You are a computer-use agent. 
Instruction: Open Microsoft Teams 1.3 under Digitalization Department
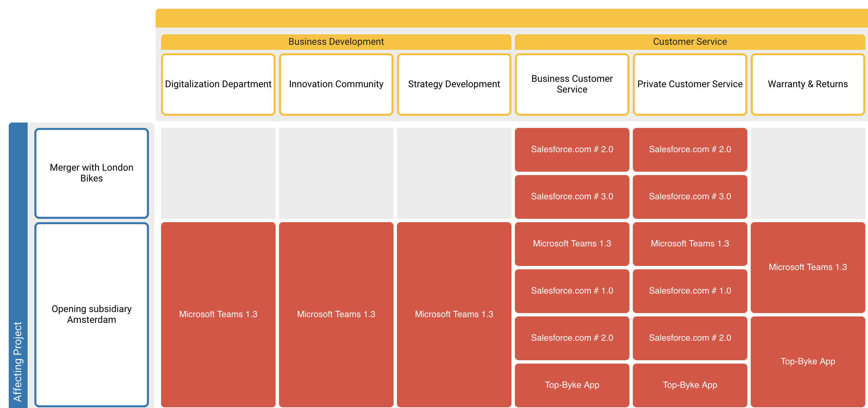point(218,314)
